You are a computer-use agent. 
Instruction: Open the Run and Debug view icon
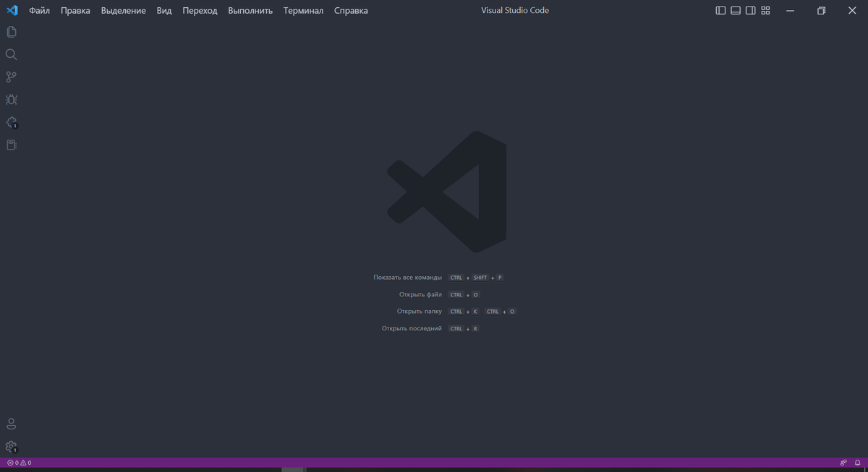click(12, 100)
